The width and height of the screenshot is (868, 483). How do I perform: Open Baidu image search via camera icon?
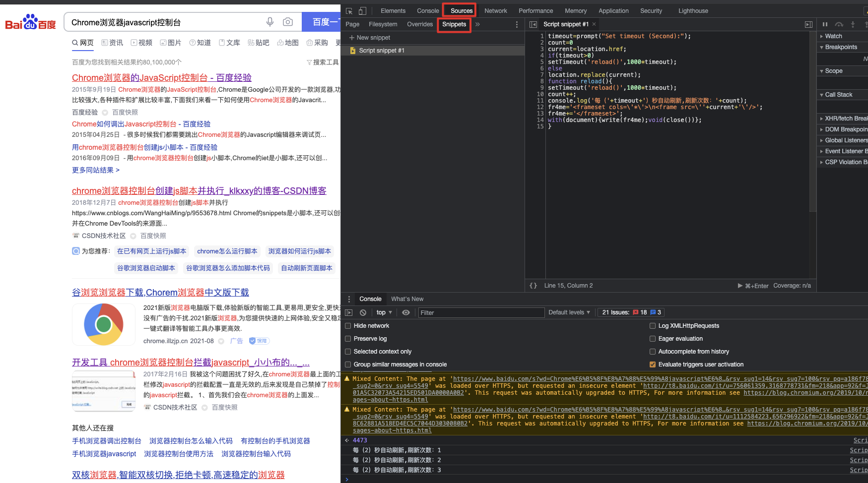[x=288, y=22]
